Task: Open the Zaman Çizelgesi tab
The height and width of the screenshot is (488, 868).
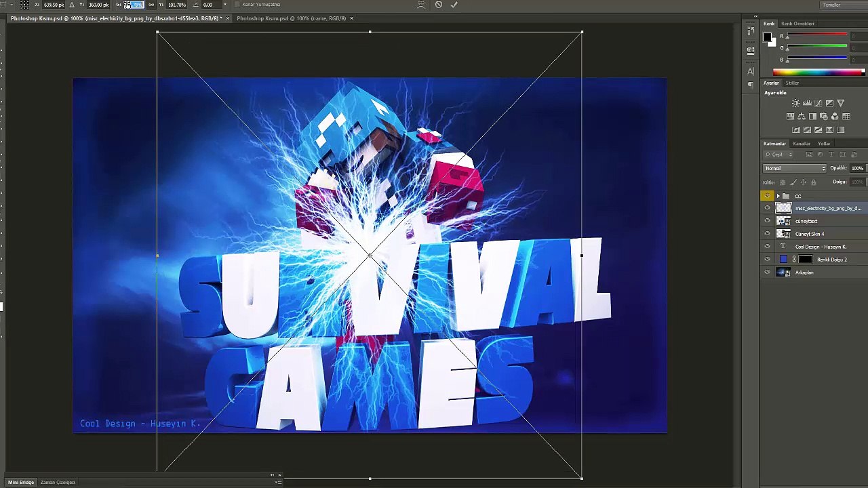Action: (58, 483)
